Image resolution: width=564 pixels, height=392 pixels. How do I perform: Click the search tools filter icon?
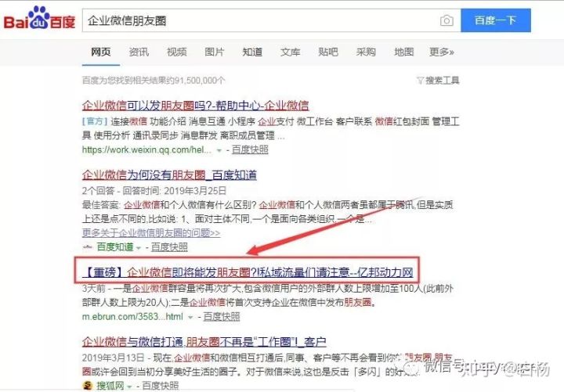click(420, 80)
